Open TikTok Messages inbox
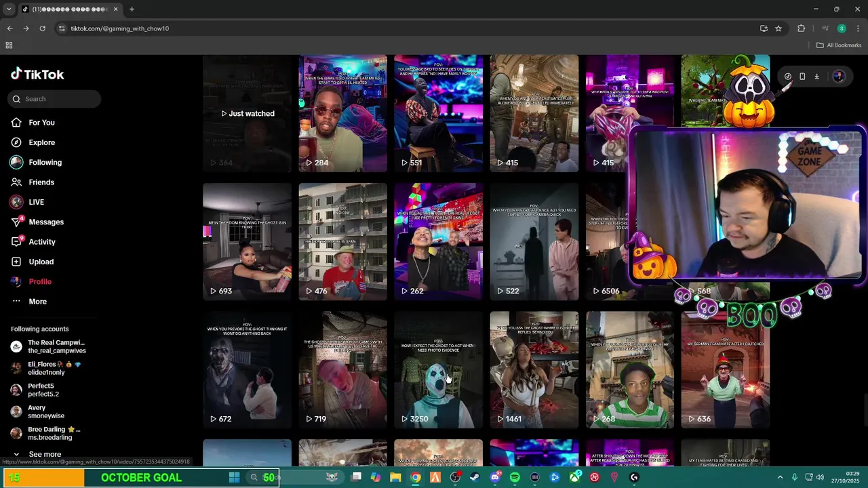868x488 pixels. (x=45, y=222)
